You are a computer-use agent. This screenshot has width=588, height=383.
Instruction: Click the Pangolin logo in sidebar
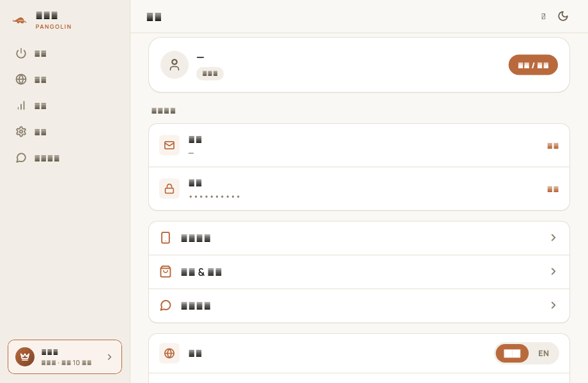(x=20, y=20)
